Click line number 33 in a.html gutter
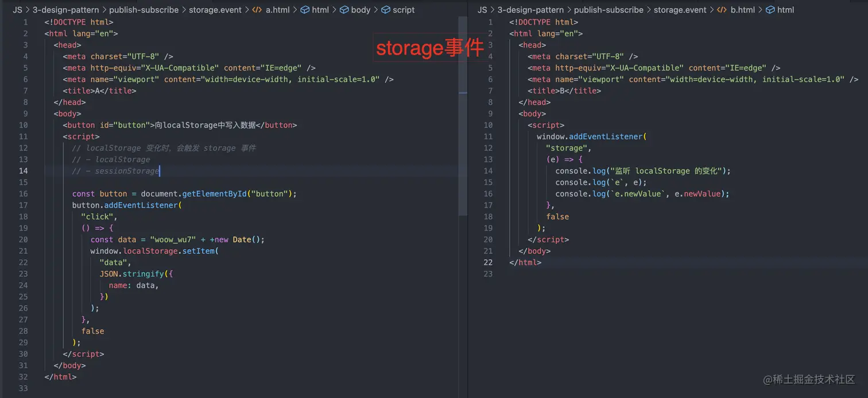This screenshot has width=868, height=398. 23,388
